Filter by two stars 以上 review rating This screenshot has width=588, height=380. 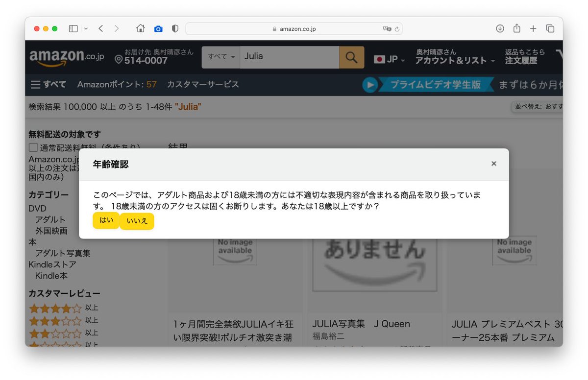pyautogui.click(x=64, y=333)
